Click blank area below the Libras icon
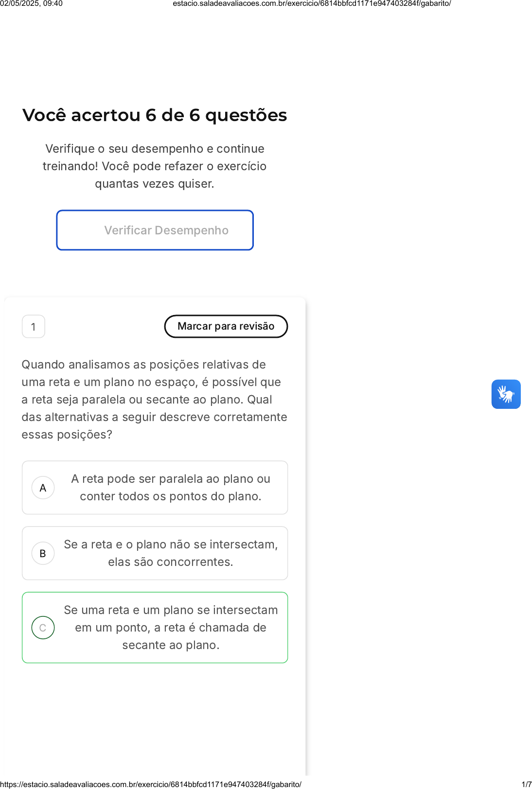Viewport: 532px width, 789px height. pos(506,486)
